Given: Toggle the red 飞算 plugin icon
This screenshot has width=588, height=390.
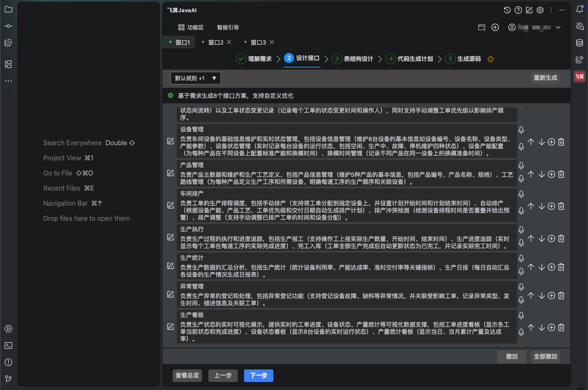Looking at the screenshot, I should (580, 77).
